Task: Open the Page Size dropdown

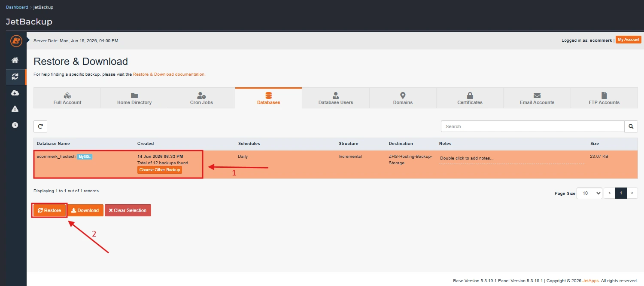Action: point(589,193)
